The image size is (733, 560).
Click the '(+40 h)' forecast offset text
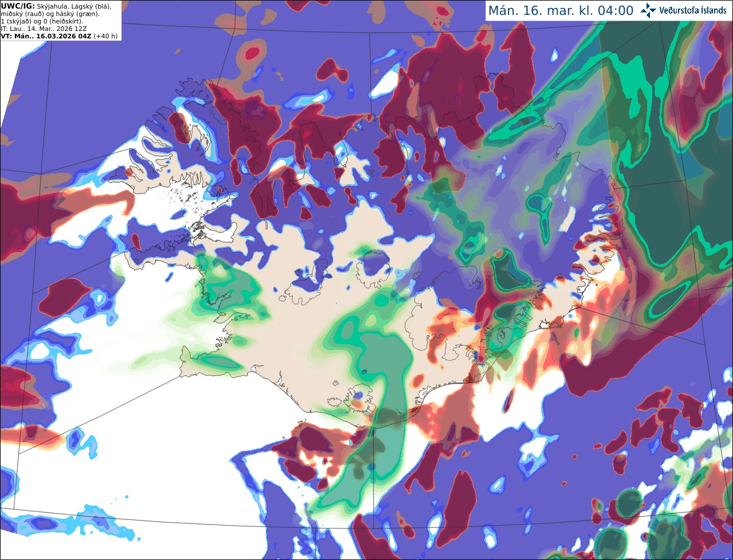(x=106, y=36)
